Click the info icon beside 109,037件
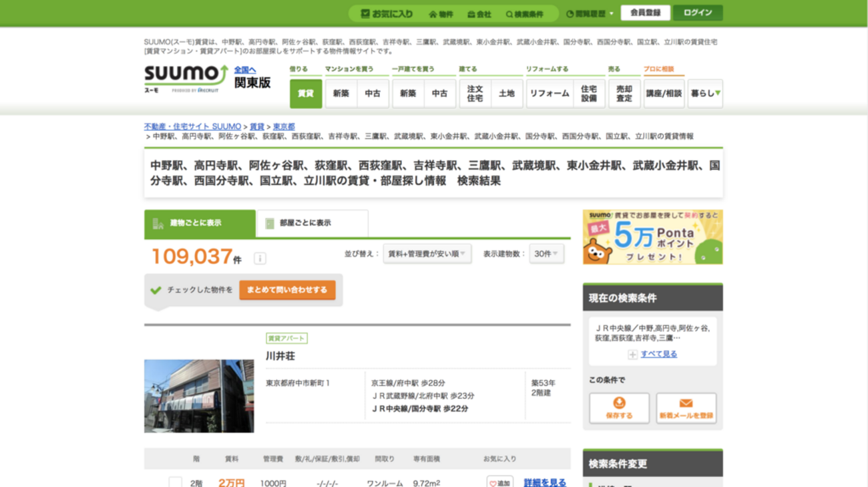 click(260, 259)
